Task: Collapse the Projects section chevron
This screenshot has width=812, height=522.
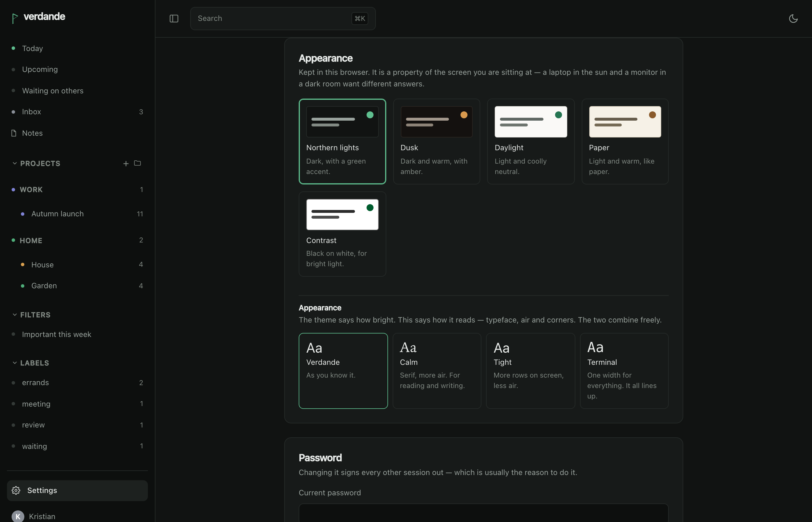Action: 14,163
